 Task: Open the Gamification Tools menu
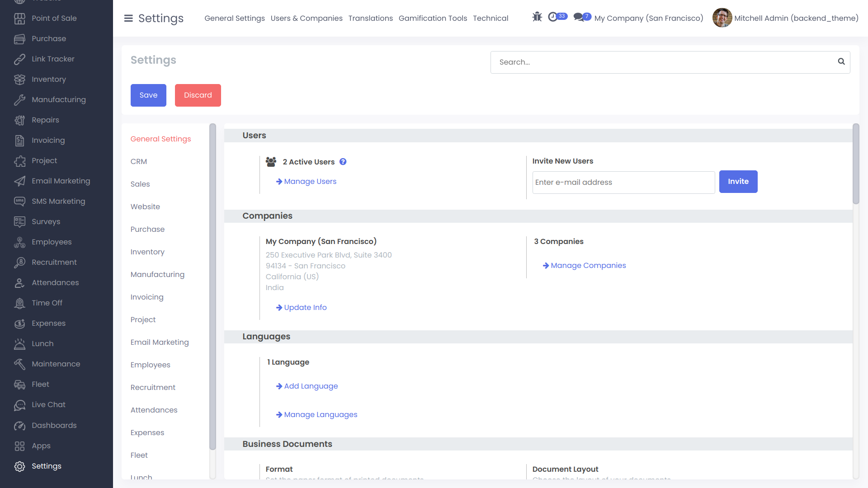[433, 19]
